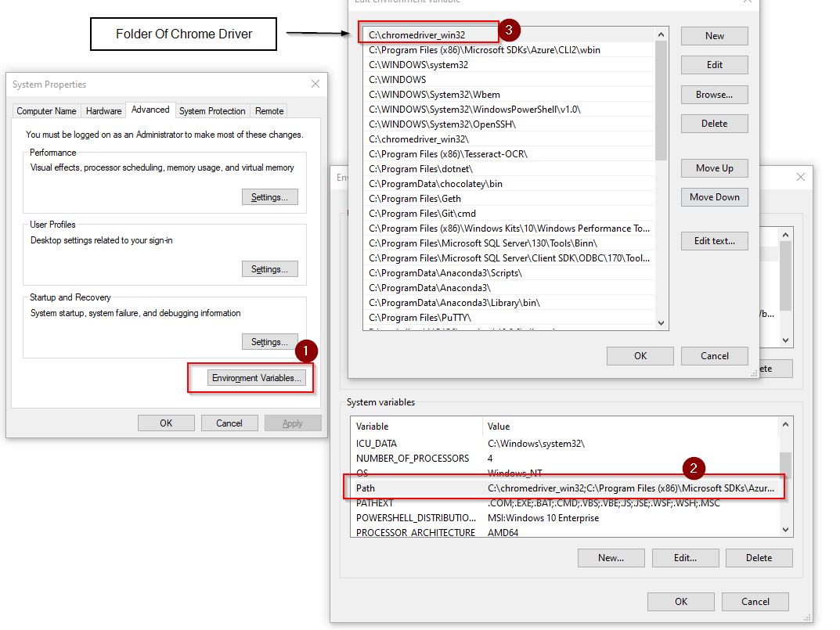Close the Environment Variables window
The width and height of the screenshot is (840, 630).
800,177
